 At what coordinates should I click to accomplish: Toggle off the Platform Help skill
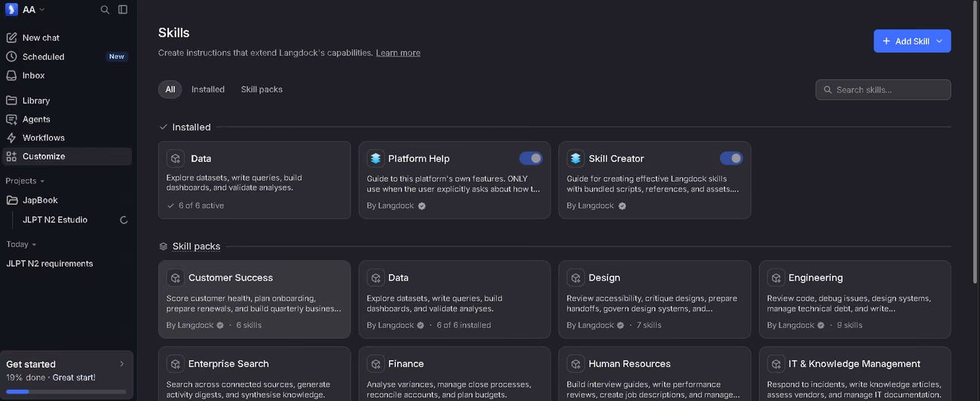coord(531,158)
